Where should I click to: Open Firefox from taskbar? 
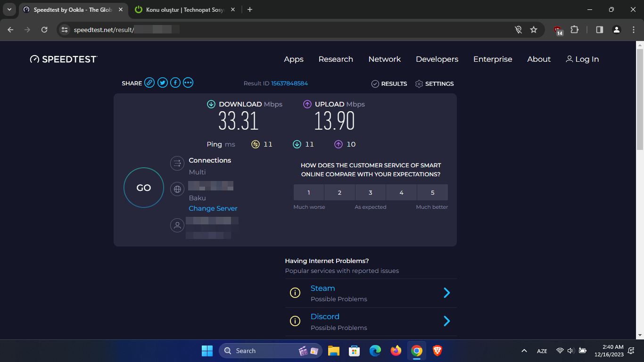396,351
